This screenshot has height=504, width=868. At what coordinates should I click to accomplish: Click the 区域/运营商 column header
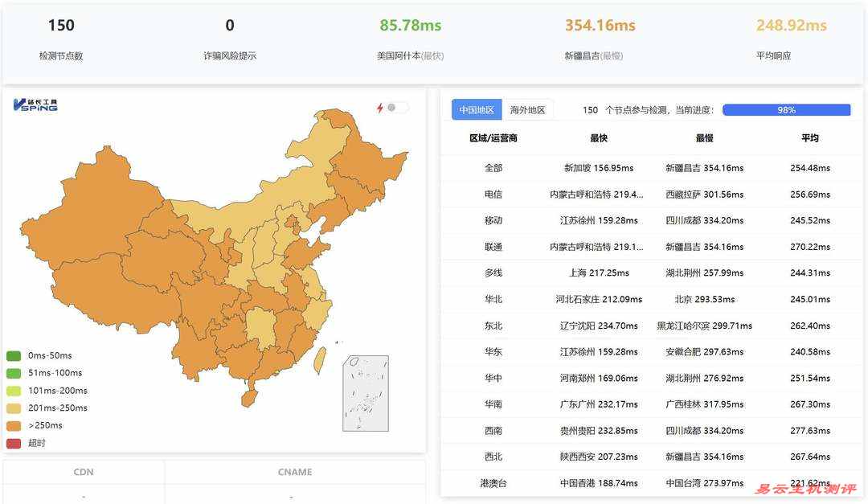(493, 138)
